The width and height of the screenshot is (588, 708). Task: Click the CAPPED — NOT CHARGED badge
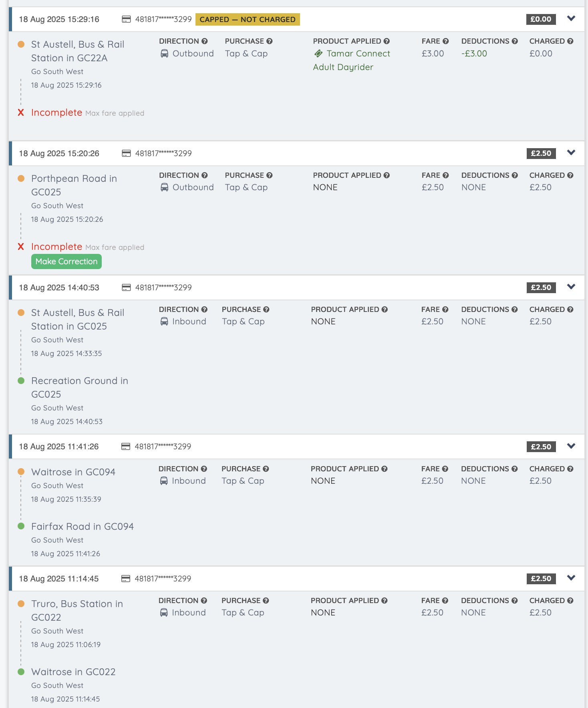(x=248, y=20)
